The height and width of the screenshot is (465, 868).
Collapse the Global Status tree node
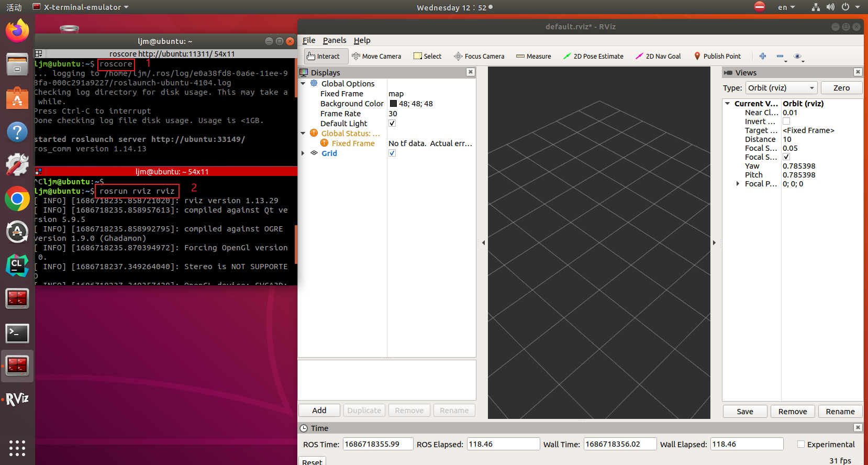click(303, 134)
